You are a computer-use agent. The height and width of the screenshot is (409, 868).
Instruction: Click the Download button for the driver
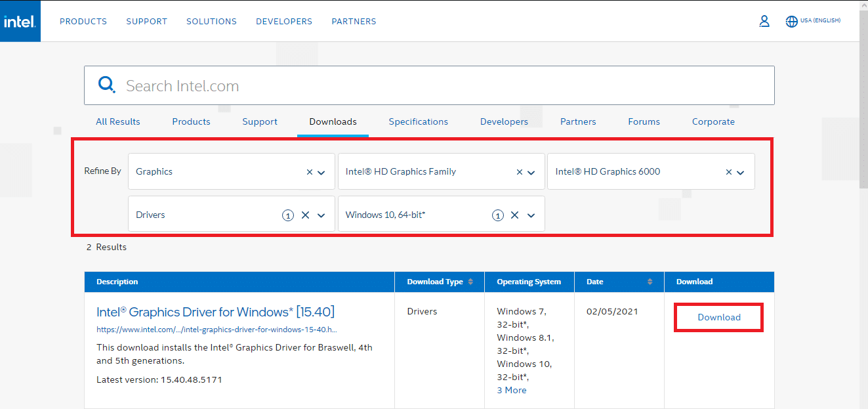pos(718,316)
